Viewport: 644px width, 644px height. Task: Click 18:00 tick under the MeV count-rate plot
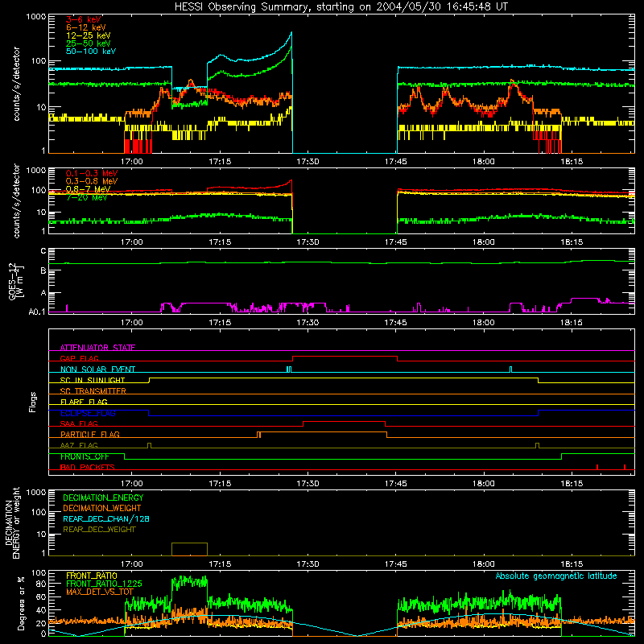click(484, 242)
